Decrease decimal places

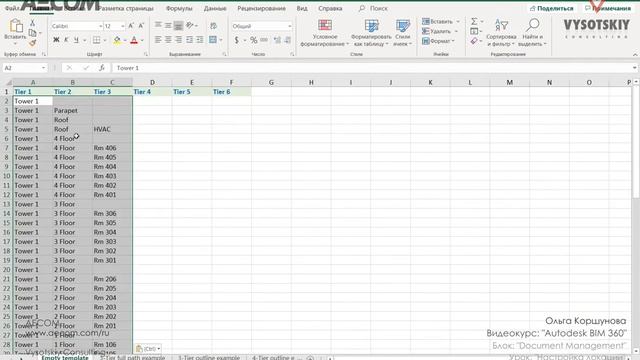point(288,40)
